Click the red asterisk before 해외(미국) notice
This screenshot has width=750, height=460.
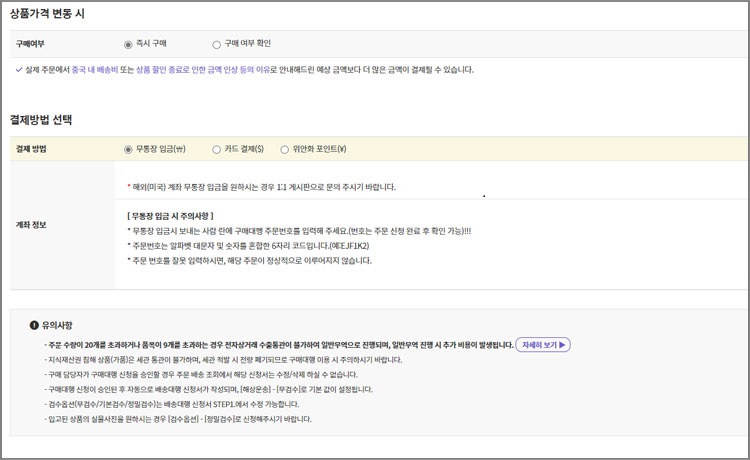pyautogui.click(x=129, y=187)
